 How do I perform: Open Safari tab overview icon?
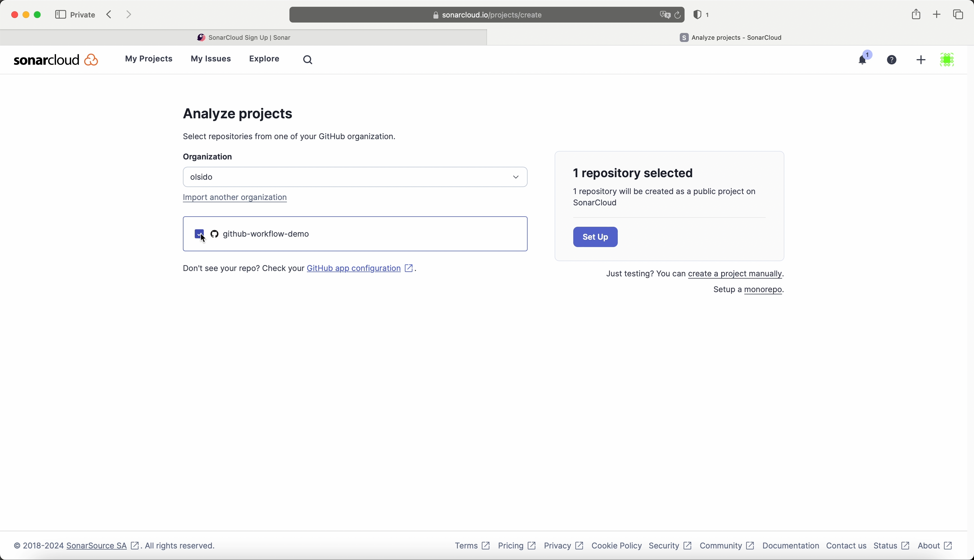[958, 15]
